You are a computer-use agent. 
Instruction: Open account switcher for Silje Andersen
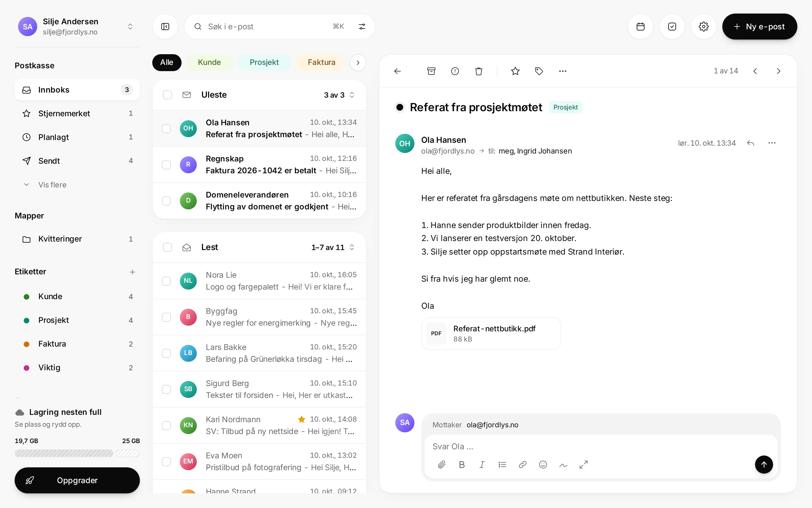tap(130, 27)
